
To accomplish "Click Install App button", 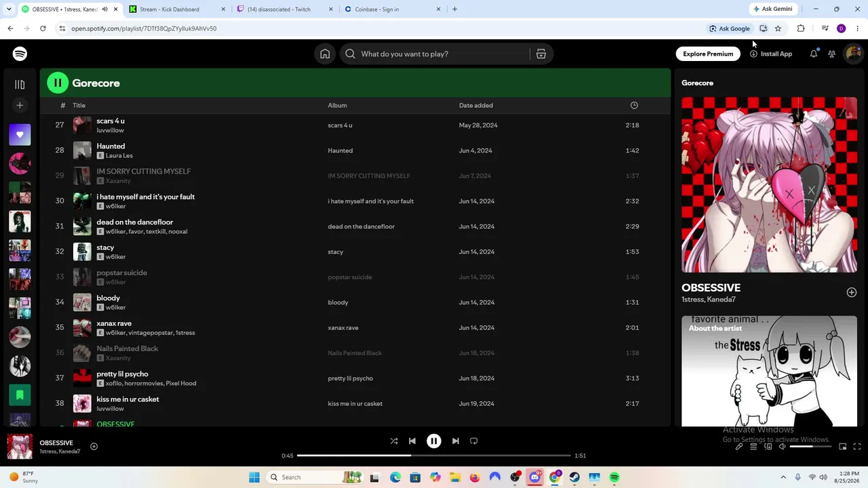I will (x=771, y=54).
